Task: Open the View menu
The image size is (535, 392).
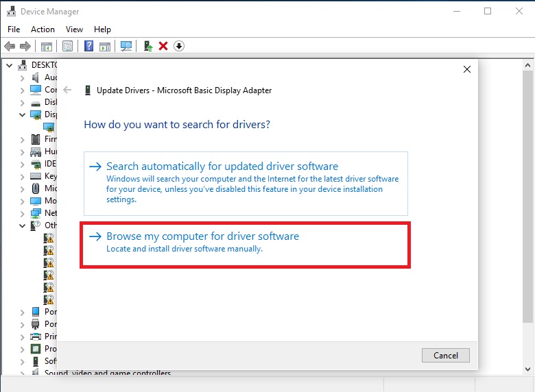Action: point(74,29)
